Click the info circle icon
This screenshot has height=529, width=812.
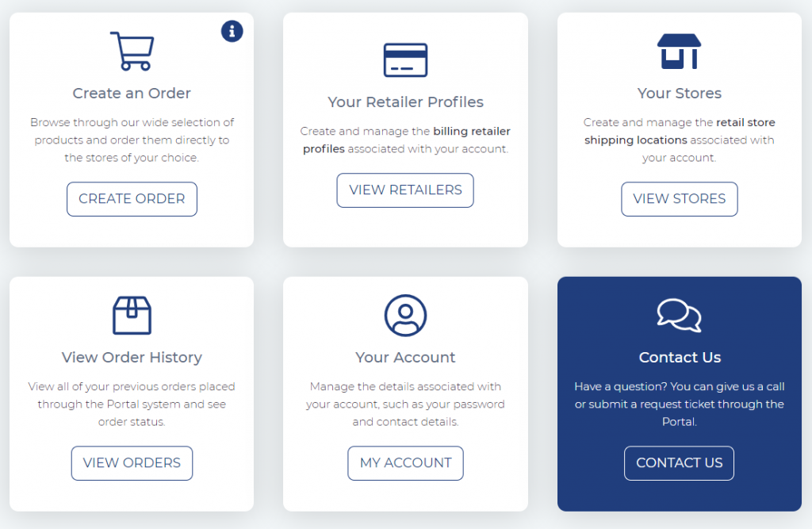[x=232, y=31]
